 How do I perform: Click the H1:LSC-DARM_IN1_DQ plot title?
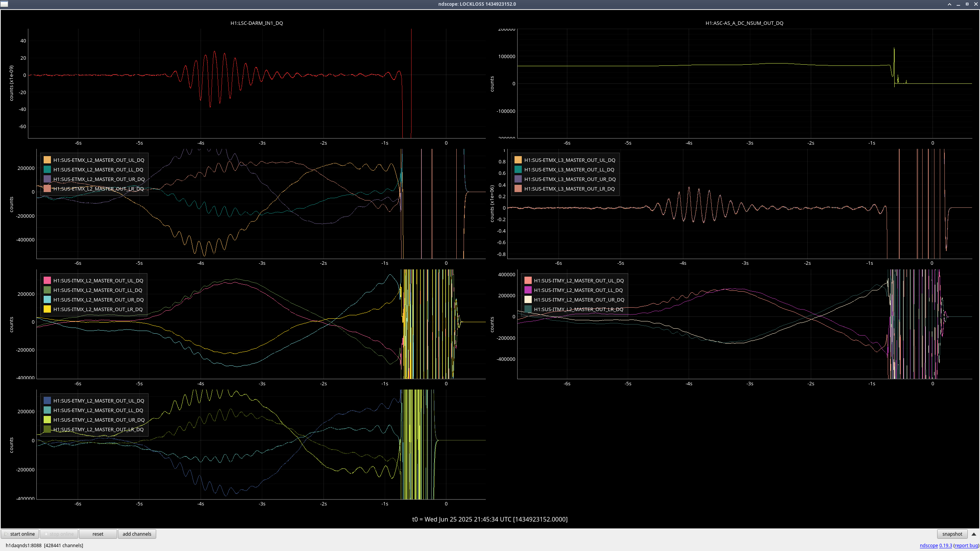click(256, 23)
